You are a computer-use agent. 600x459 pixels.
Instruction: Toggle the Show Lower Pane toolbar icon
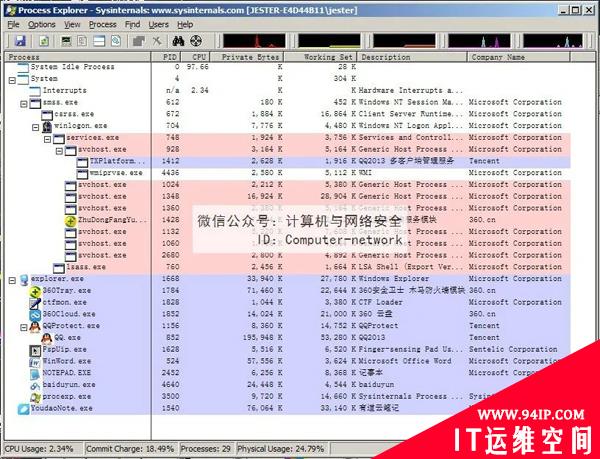pyautogui.click(x=99, y=41)
